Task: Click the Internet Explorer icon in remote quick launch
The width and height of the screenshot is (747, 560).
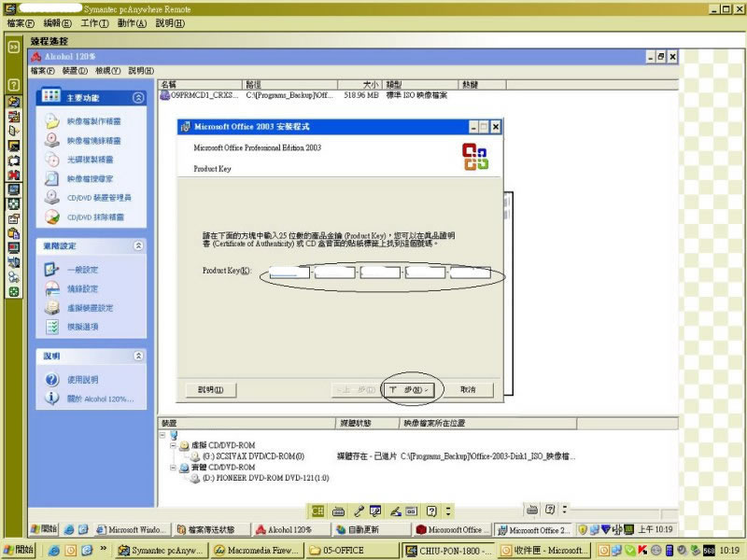Action: pos(69,529)
